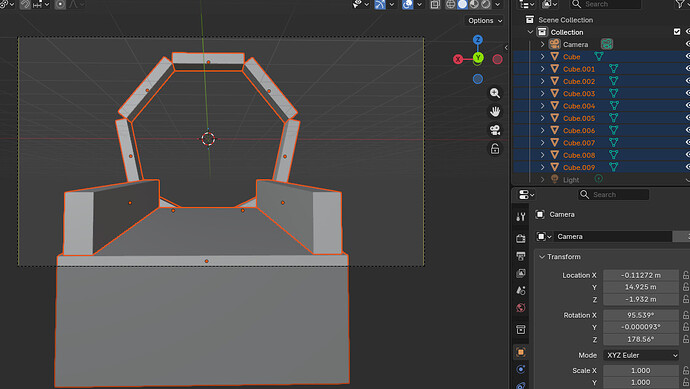Click the viewport zoom magnifier icon

[495, 93]
